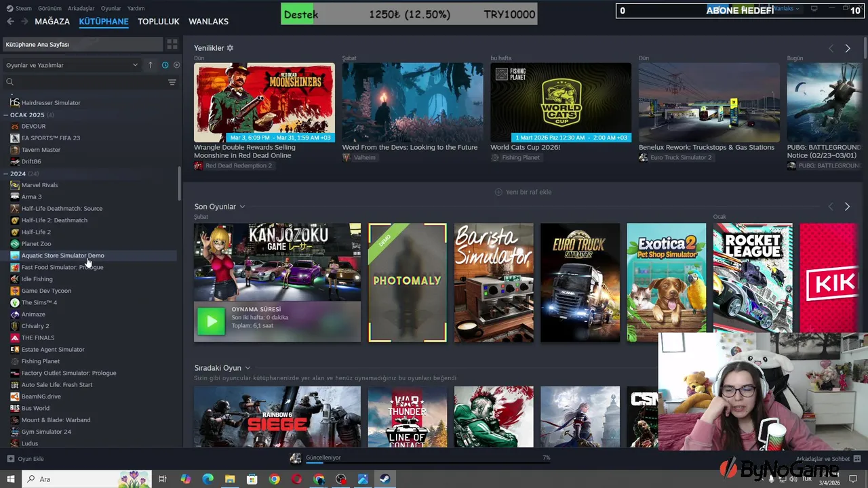Click the Steam taskbar icon

click(384, 479)
